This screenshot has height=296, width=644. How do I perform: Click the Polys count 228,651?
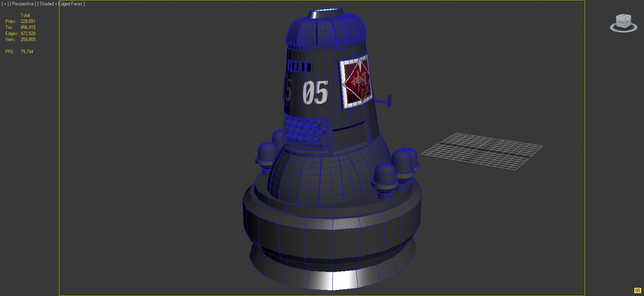point(28,21)
